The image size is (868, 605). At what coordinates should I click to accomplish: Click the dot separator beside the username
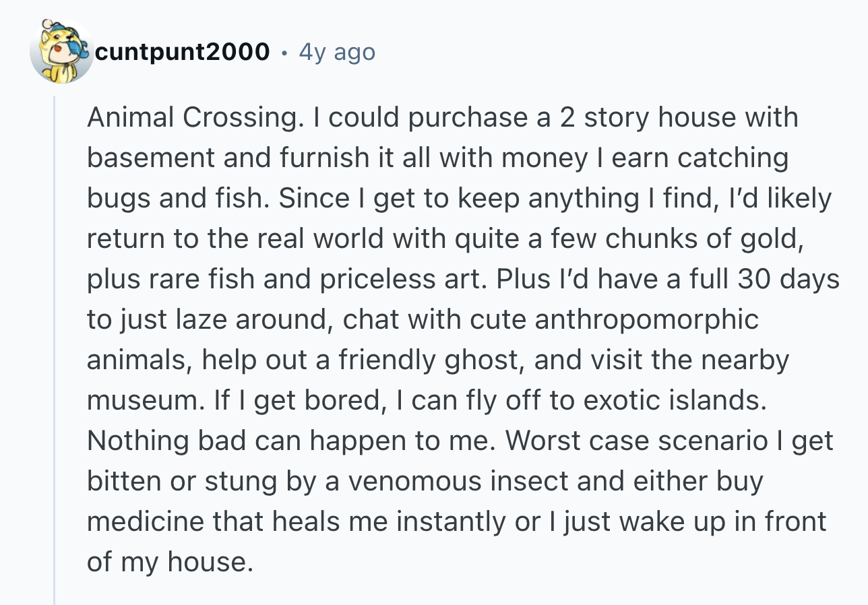pyautogui.click(x=284, y=53)
